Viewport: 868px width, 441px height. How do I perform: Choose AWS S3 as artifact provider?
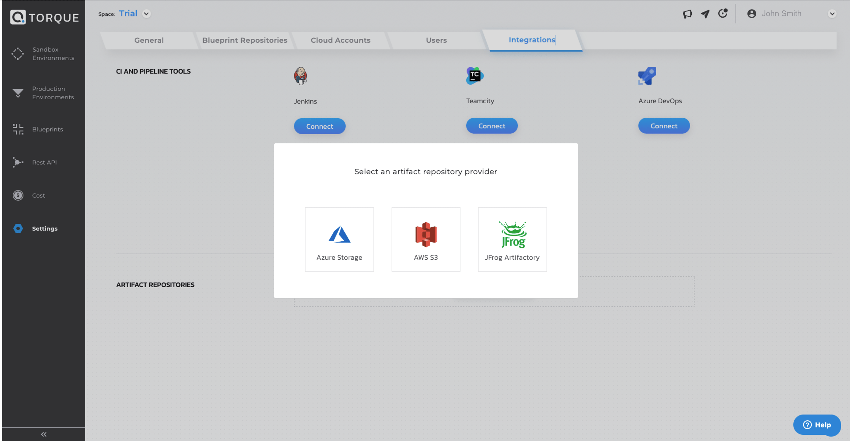click(426, 239)
